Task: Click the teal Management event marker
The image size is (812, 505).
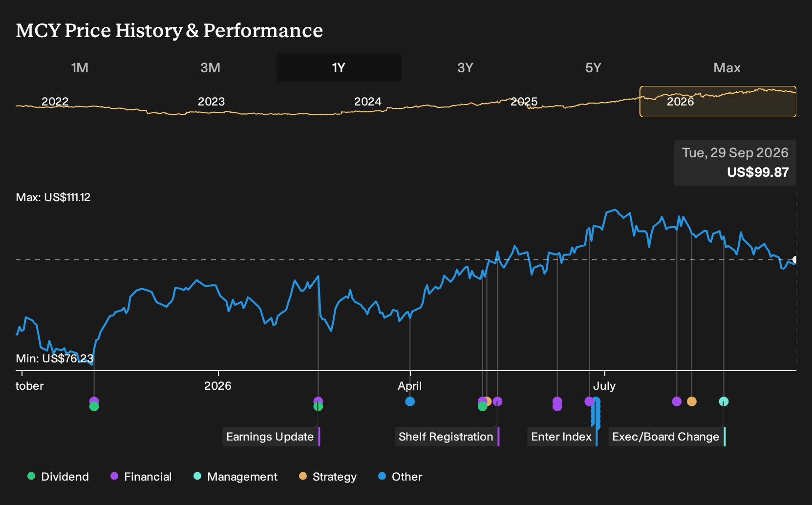Action: pyautogui.click(x=724, y=401)
